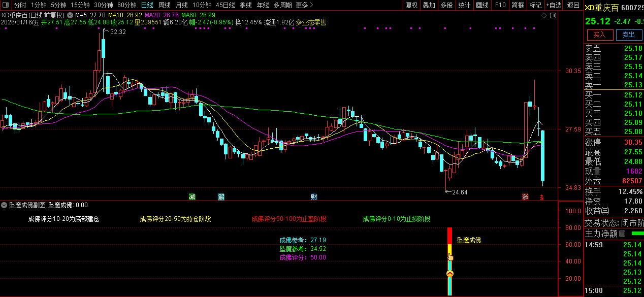Click the 坠魔成佛 yellow signal label
This screenshot has width=644, height=297.
pos(469,240)
